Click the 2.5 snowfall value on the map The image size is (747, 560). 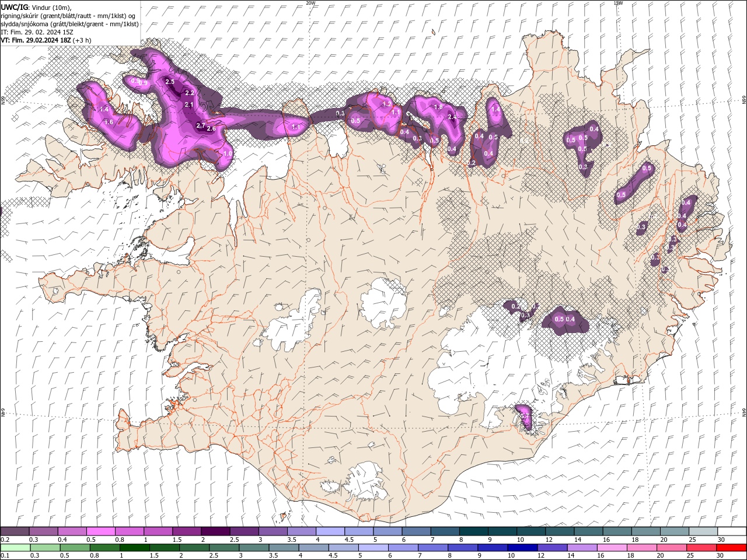[x=170, y=82]
